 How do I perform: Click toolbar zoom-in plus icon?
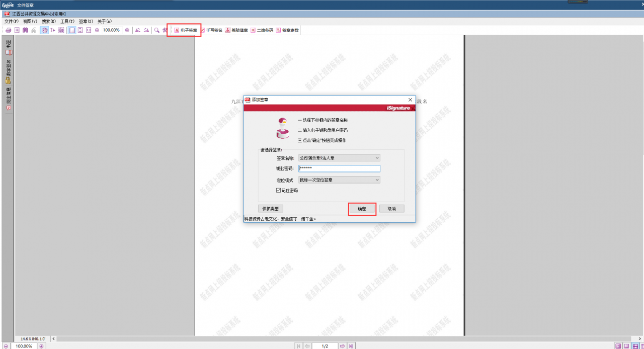pyautogui.click(x=127, y=30)
